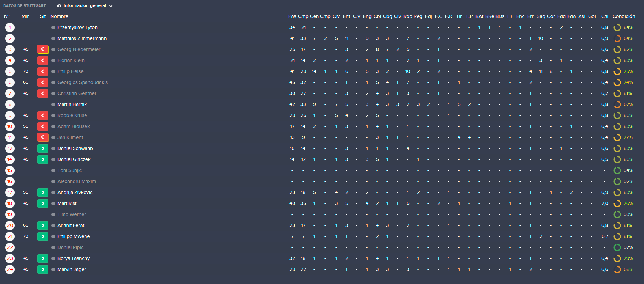This screenshot has width=644, height=284.
Task: Sort players by the Condición column header
Action: 624,16
